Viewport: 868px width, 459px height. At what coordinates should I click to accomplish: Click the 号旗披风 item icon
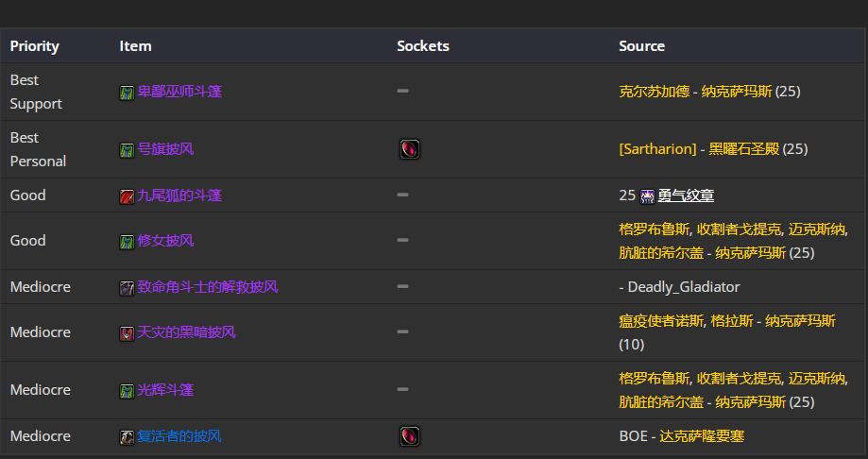127,150
